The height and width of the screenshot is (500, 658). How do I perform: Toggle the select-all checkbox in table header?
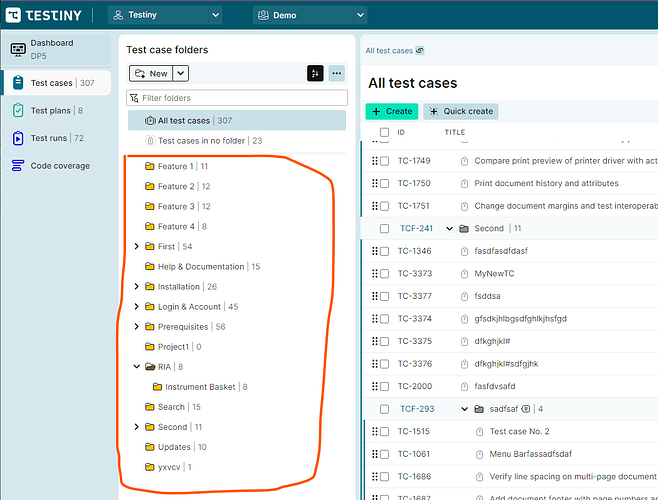[384, 132]
